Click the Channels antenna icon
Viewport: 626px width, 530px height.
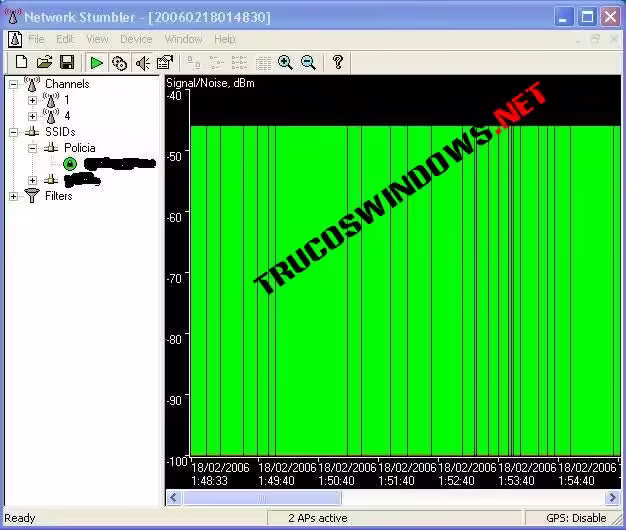click(32, 84)
